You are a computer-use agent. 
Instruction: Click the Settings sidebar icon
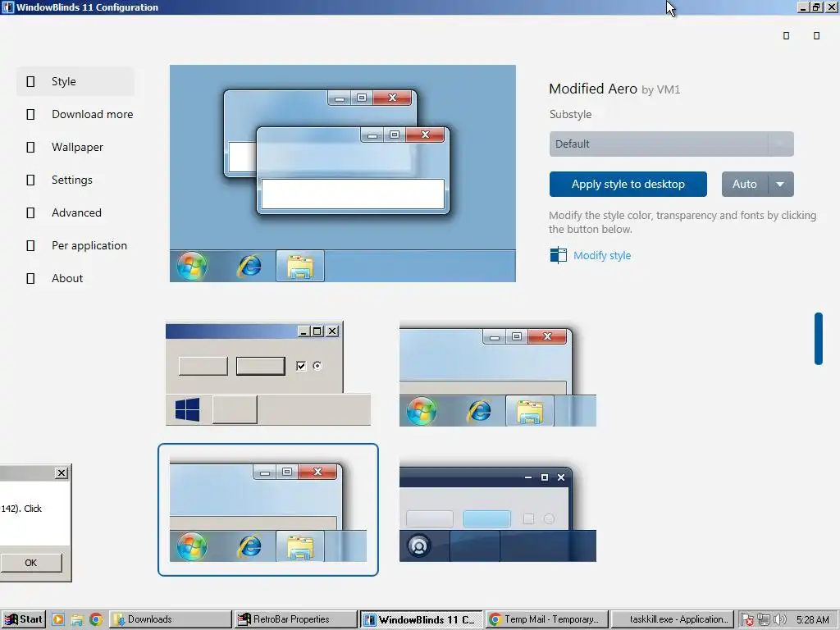tap(30, 180)
